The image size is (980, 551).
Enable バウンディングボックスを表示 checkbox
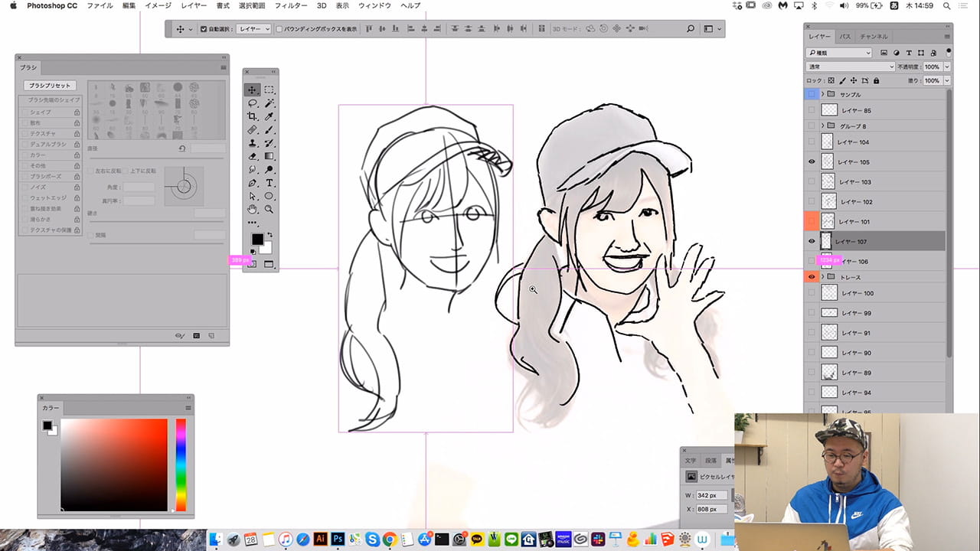(x=279, y=29)
